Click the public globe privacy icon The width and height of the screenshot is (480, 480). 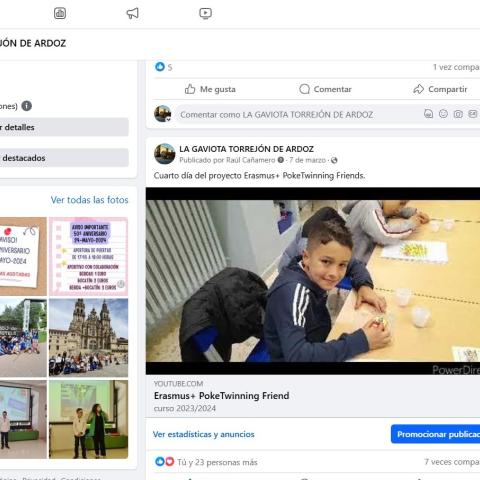pyautogui.click(x=334, y=160)
